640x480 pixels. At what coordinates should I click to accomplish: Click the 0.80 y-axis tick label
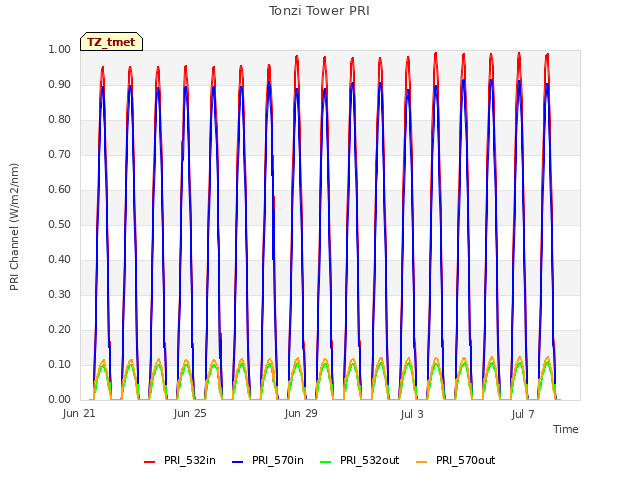click(60, 120)
